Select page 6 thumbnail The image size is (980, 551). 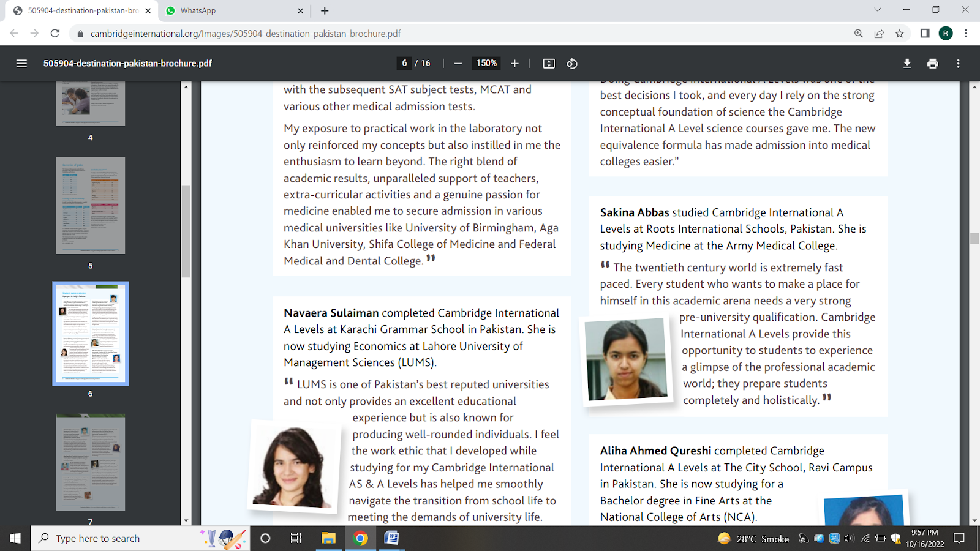[91, 334]
